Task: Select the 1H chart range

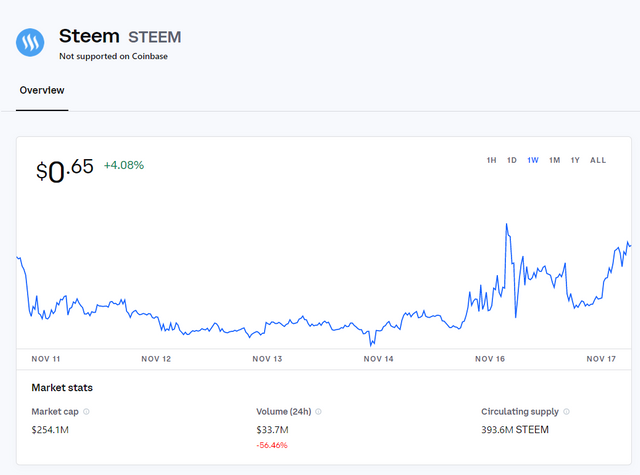Action: coord(491,160)
